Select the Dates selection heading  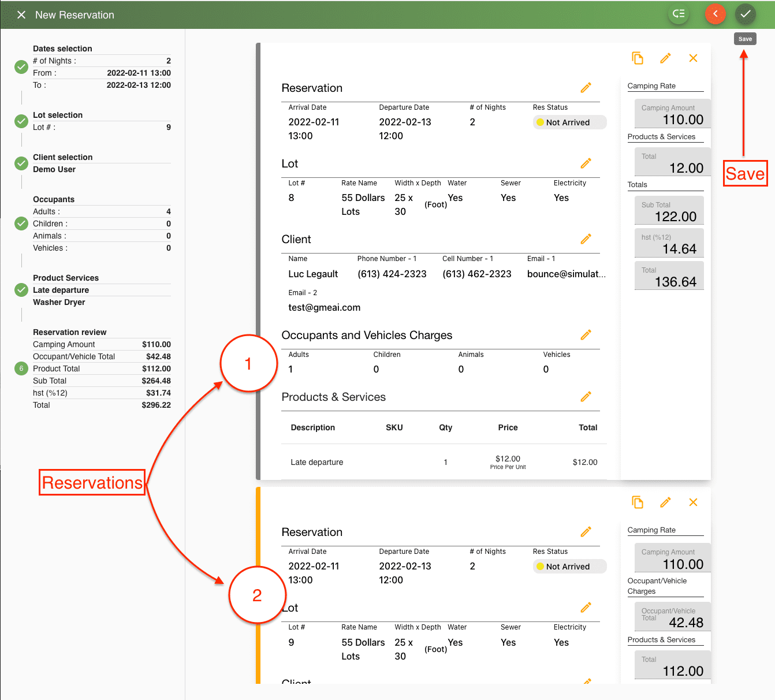pos(62,49)
